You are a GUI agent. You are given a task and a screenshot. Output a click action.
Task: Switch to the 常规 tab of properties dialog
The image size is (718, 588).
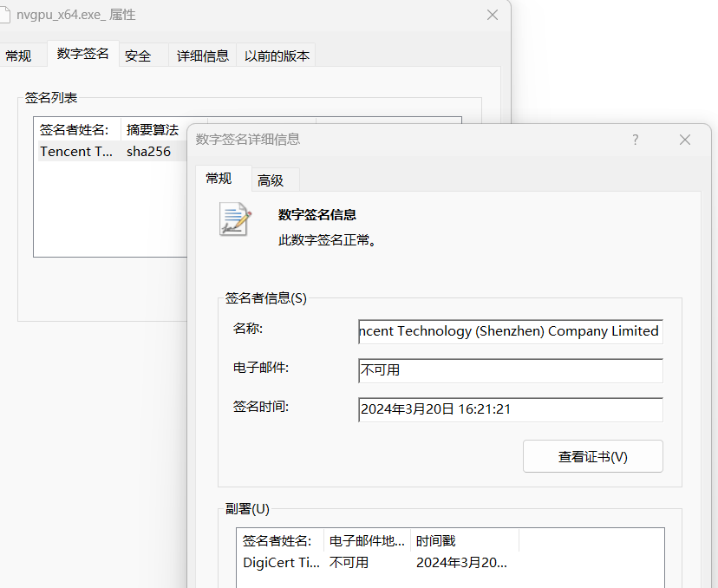pos(19,55)
